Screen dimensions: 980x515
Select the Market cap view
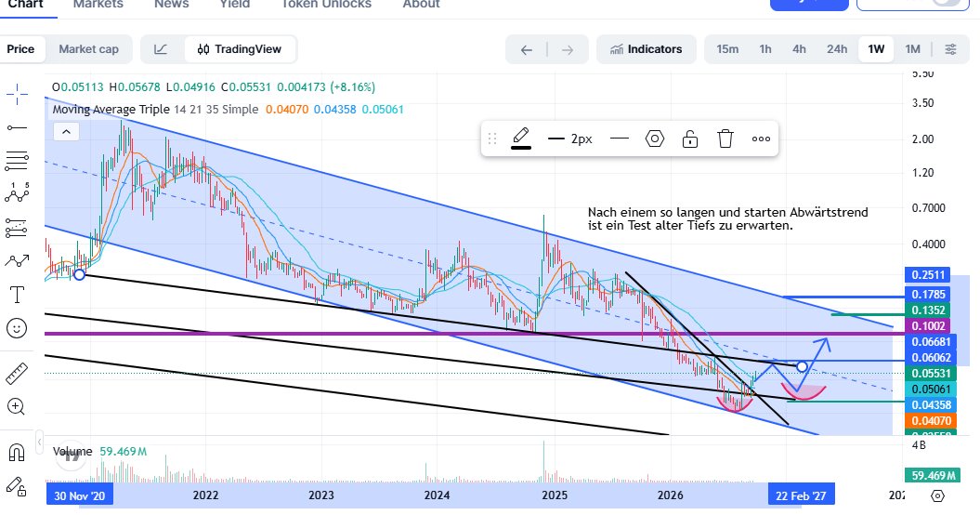89,49
